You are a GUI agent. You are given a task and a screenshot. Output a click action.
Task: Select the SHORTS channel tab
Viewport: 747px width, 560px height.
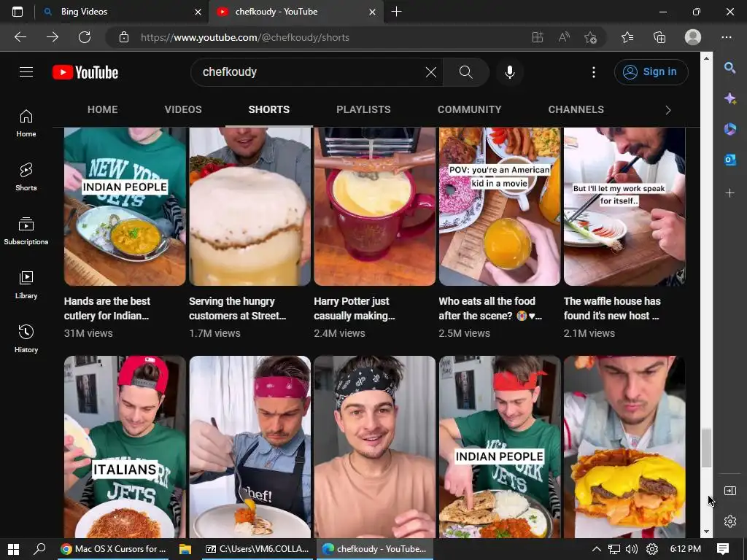(268, 109)
